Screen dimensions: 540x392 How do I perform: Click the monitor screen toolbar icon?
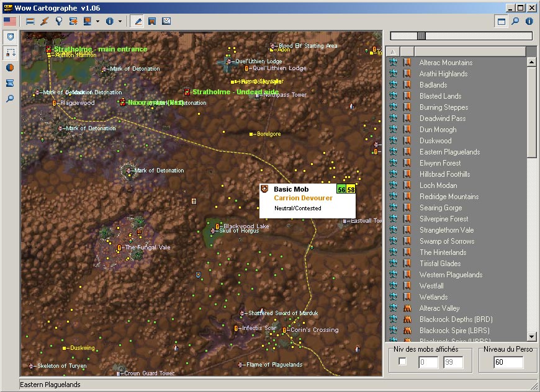pyautogui.click(x=88, y=21)
